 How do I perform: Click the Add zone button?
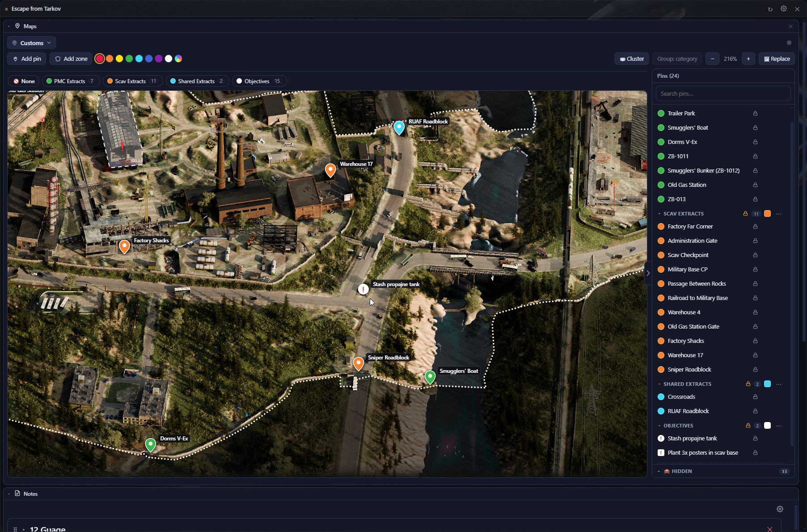[71, 59]
